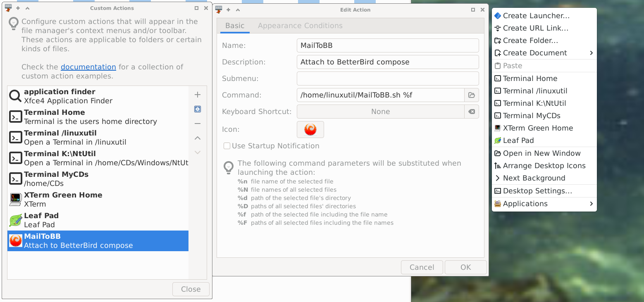644x302 pixels.
Task: Click the browse folder icon beside Command field
Action: (471, 95)
